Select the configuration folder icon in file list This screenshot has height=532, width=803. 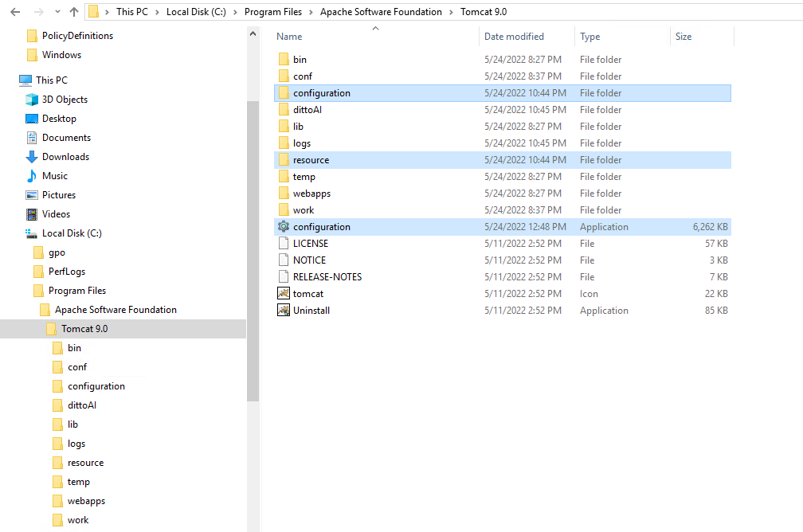click(x=284, y=93)
